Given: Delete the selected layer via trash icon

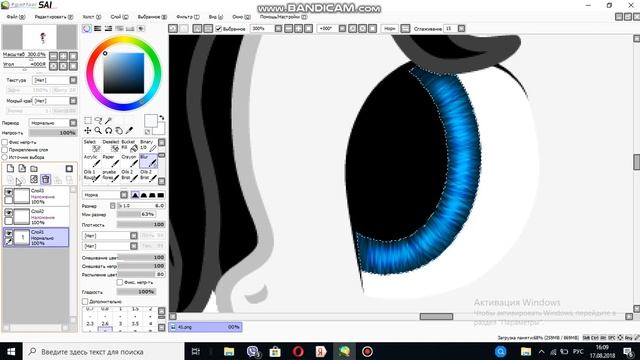Looking at the screenshot, I should pyautogui.click(x=46, y=179).
